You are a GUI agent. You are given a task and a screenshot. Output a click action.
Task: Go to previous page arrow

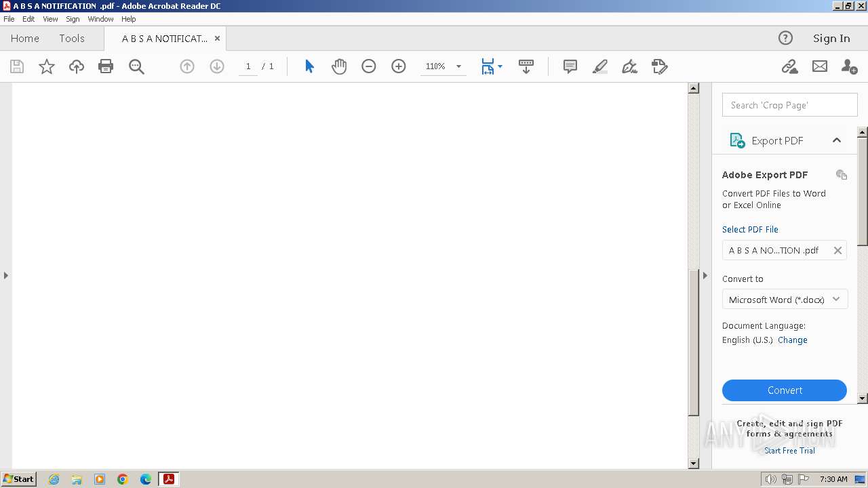(x=187, y=66)
